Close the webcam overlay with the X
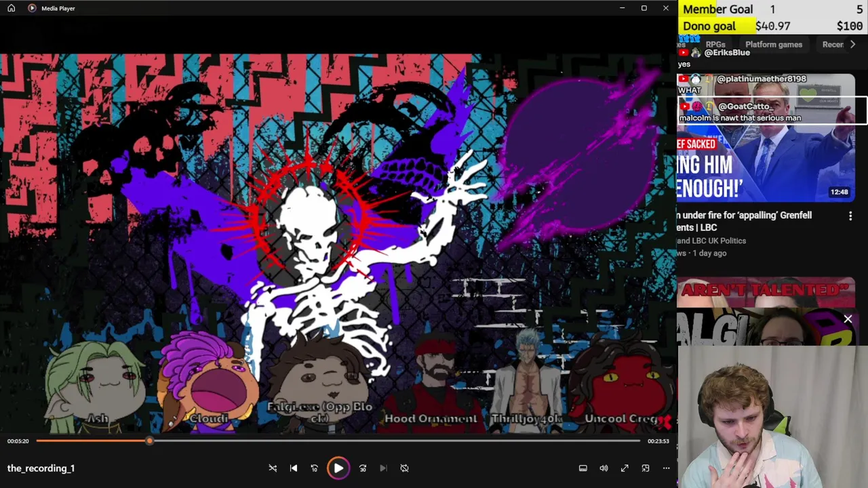Image resolution: width=868 pixels, height=488 pixels. (x=848, y=319)
